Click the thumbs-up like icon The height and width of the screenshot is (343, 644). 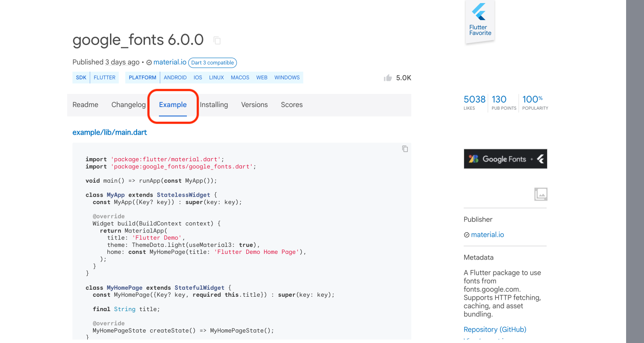pos(388,78)
